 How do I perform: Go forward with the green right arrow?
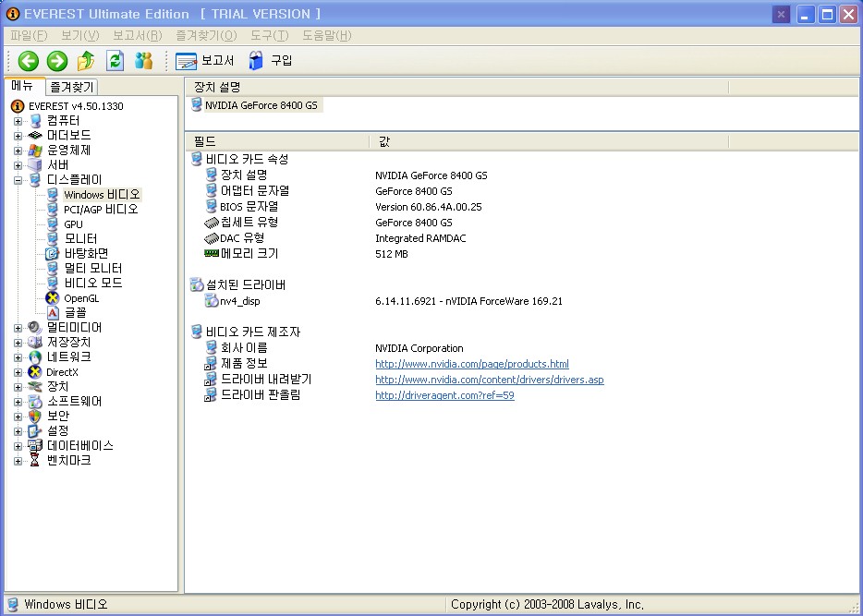click(56, 61)
